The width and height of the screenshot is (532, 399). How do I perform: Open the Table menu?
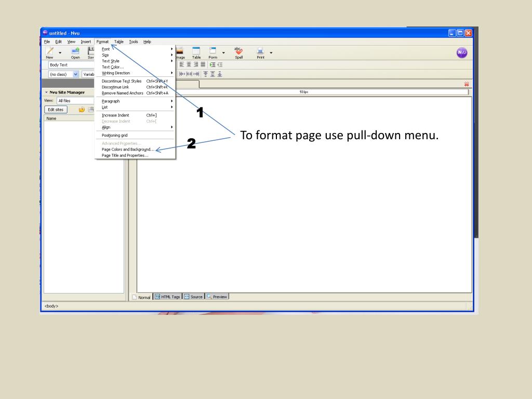(119, 42)
